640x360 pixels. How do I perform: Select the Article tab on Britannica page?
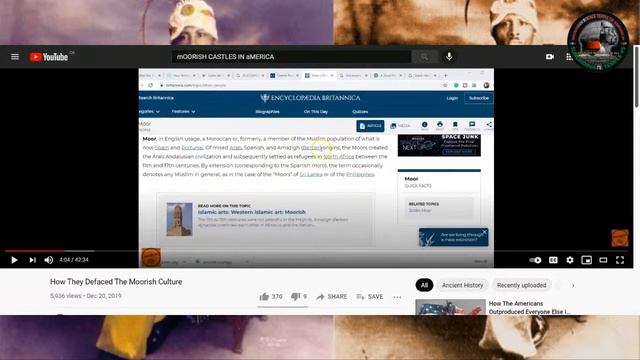pyautogui.click(x=370, y=126)
